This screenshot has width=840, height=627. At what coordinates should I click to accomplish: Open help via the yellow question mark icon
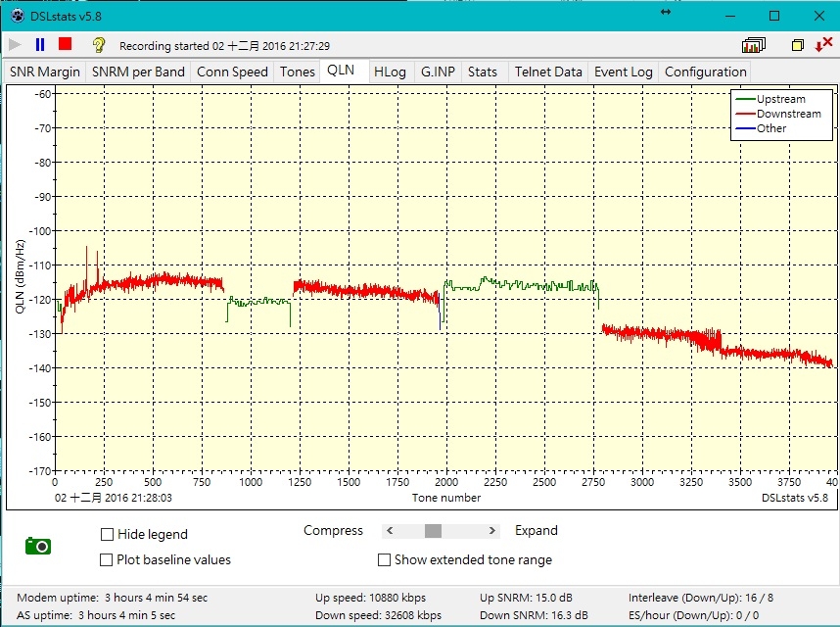(99, 44)
